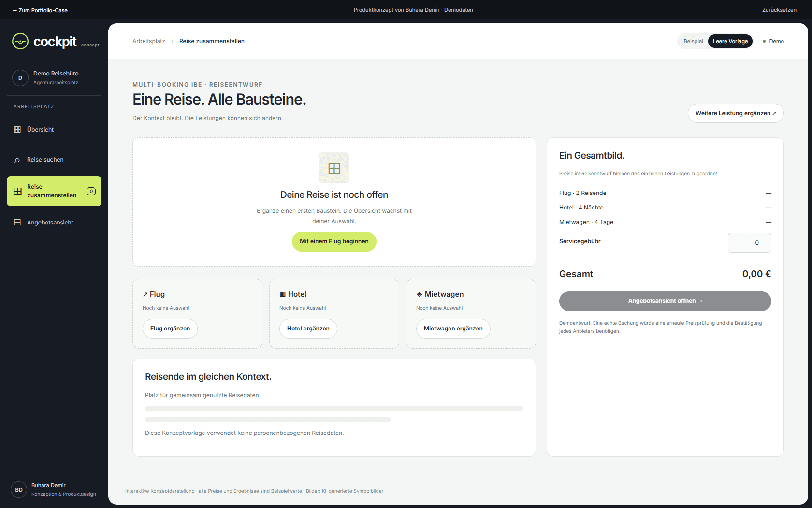Click the Gesamt total 0,00 € value

[756, 274]
